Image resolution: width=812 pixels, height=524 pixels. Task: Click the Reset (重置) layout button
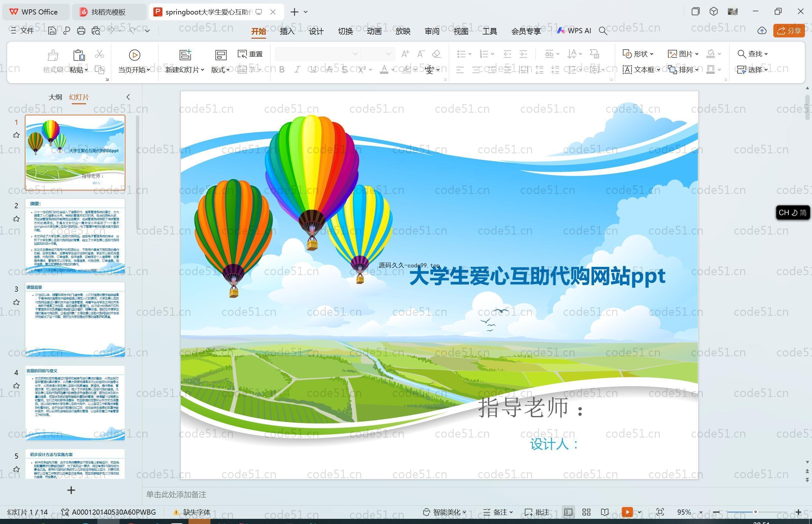point(250,54)
